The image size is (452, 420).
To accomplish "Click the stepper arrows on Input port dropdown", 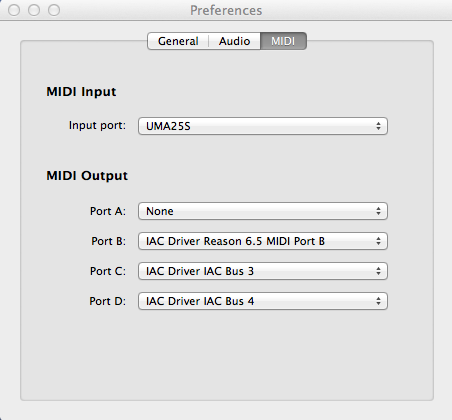I will coord(378,126).
